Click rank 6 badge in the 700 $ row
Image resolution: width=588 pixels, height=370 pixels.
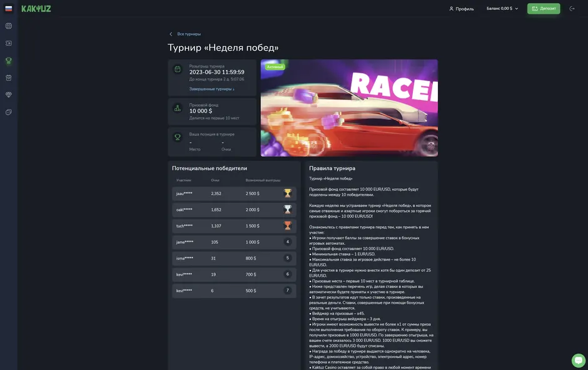pos(288,274)
